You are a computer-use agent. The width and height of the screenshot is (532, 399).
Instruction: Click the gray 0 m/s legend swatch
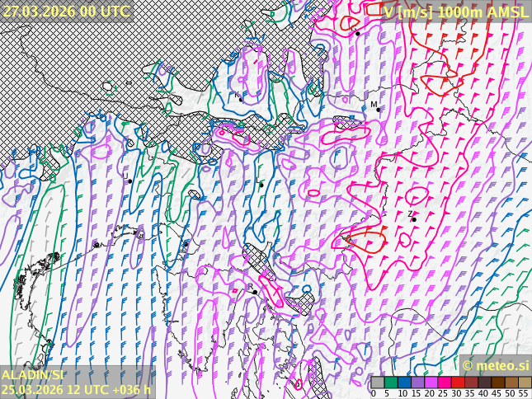(x=377, y=383)
